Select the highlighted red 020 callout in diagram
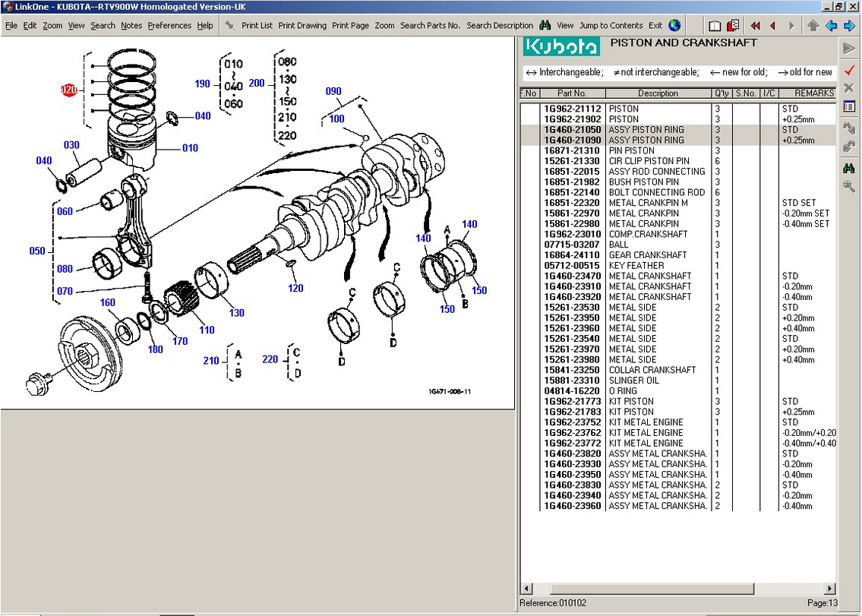Image resolution: width=862 pixels, height=616 pixels. click(x=68, y=90)
